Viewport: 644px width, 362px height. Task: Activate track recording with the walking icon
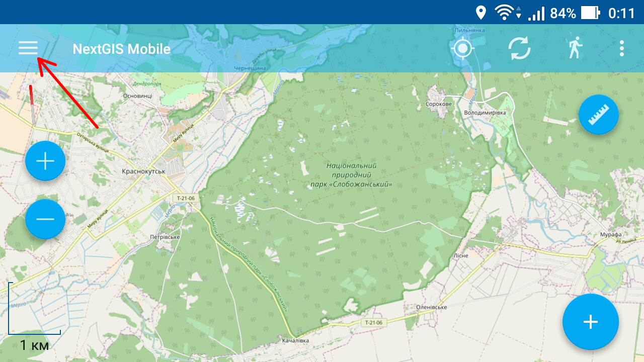(574, 48)
